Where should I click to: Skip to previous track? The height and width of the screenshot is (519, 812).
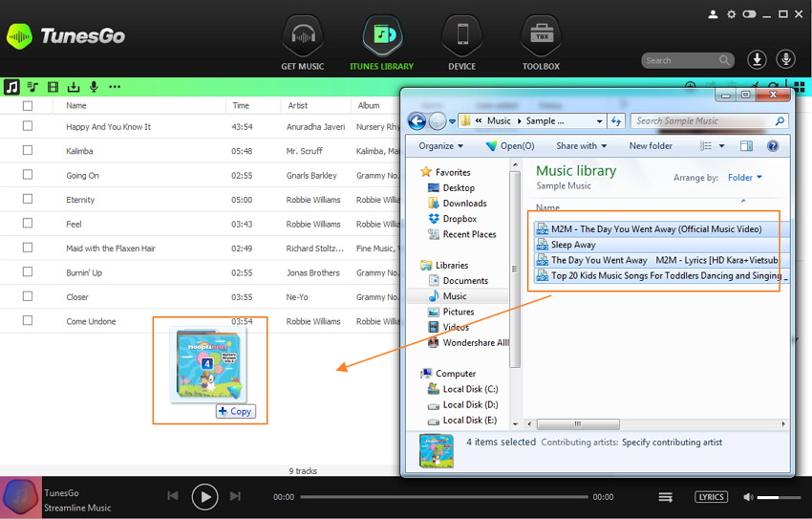point(173,496)
